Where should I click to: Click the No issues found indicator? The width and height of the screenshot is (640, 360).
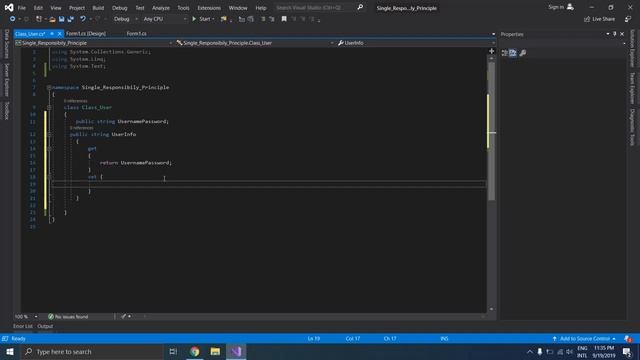68,316
